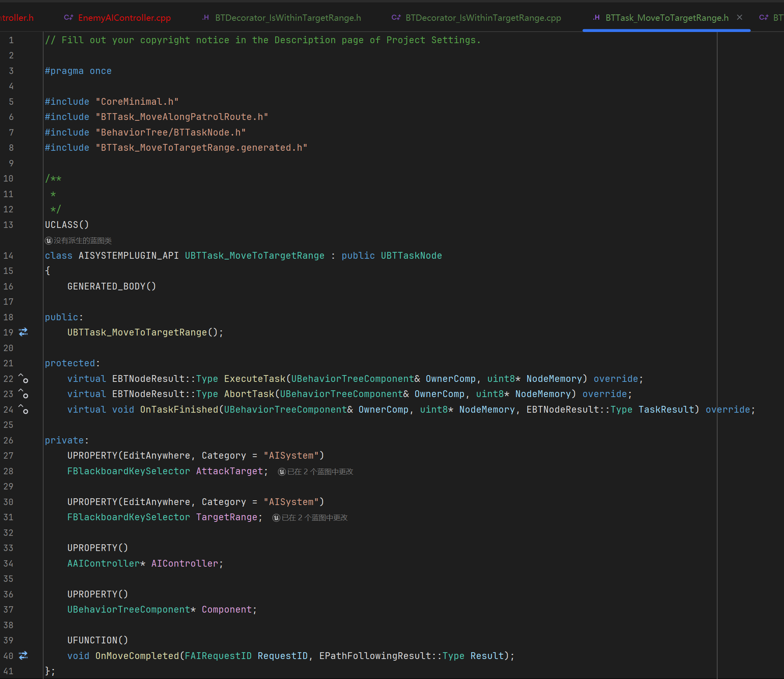
Task: Click the Unreal icon next to TargetRange hint
Action: [276, 518]
